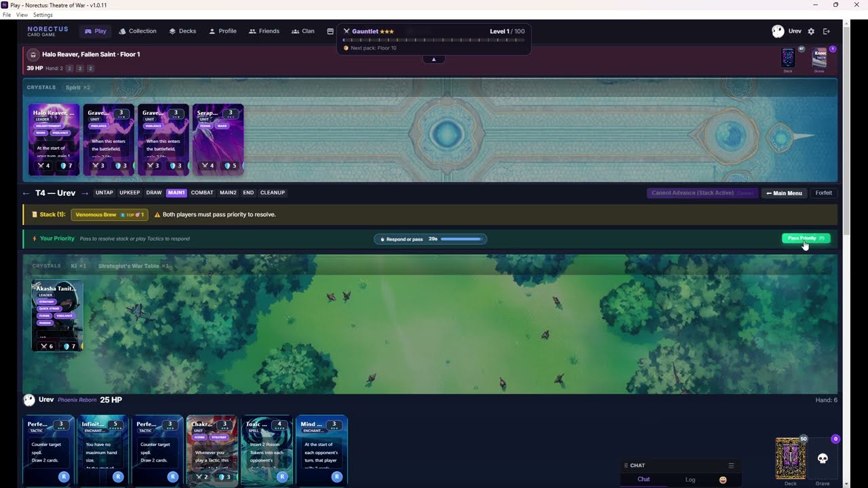Image resolution: width=868 pixels, height=488 pixels.
Task: Select the Toxic spell card in hand
Action: point(267,450)
